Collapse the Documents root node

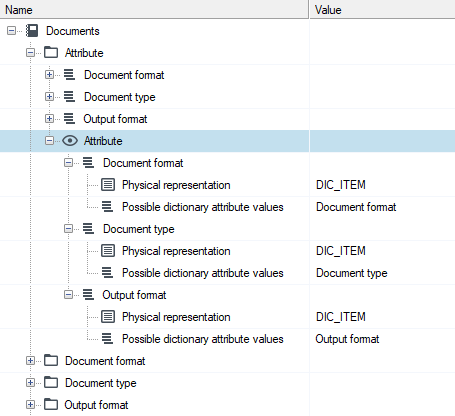(11, 31)
